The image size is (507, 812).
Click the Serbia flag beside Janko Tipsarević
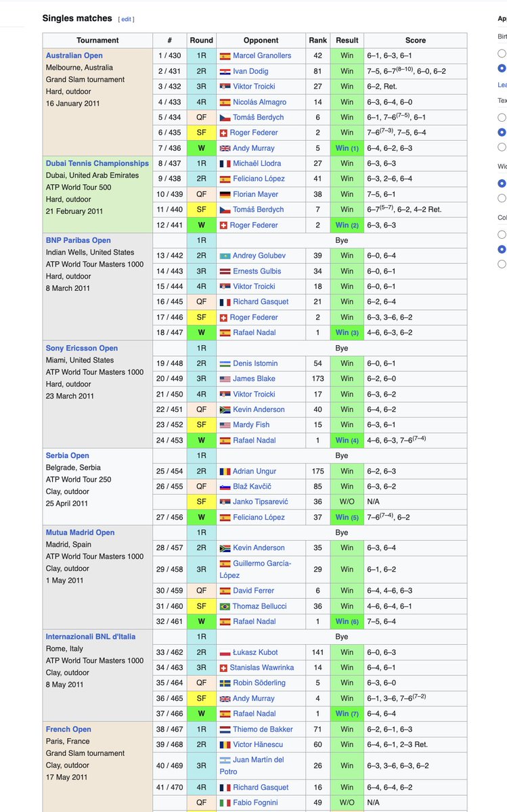point(225,501)
